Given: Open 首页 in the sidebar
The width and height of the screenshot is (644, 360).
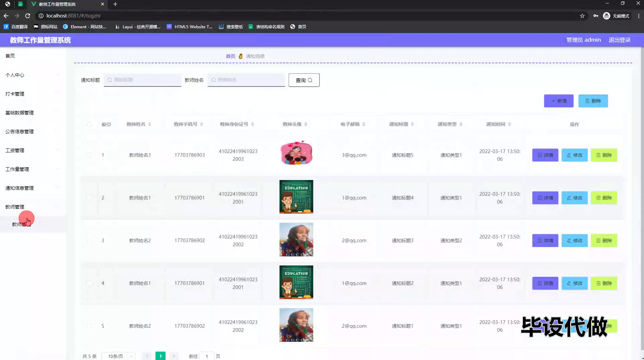Looking at the screenshot, I should click(x=33, y=56).
